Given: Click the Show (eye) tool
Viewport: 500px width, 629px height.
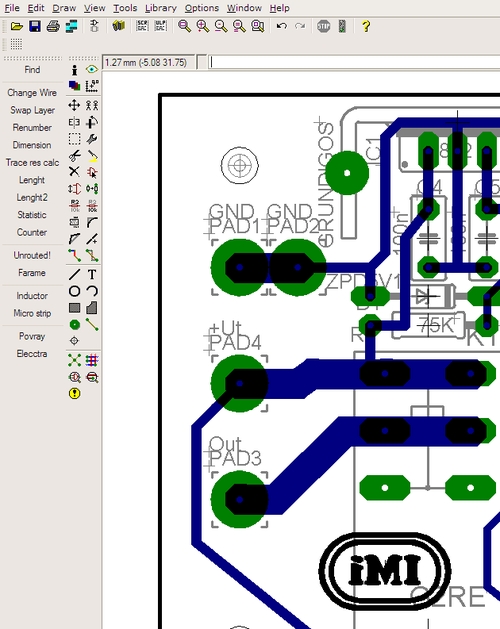Looking at the screenshot, I should pyautogui.click(x=92, y=70).
